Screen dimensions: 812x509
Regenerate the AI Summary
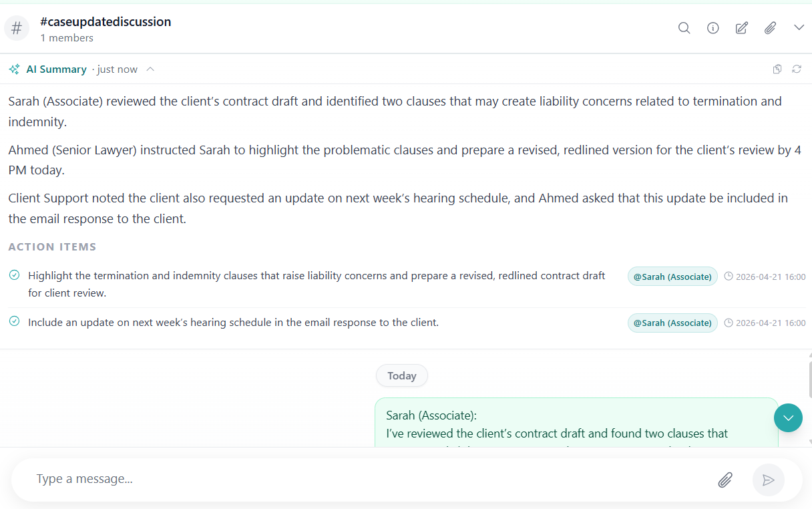(x=797, y=69)
